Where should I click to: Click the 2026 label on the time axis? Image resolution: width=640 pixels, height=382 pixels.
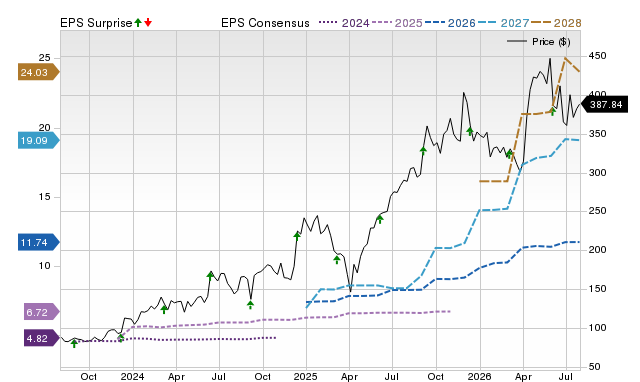tap(480, 376)
